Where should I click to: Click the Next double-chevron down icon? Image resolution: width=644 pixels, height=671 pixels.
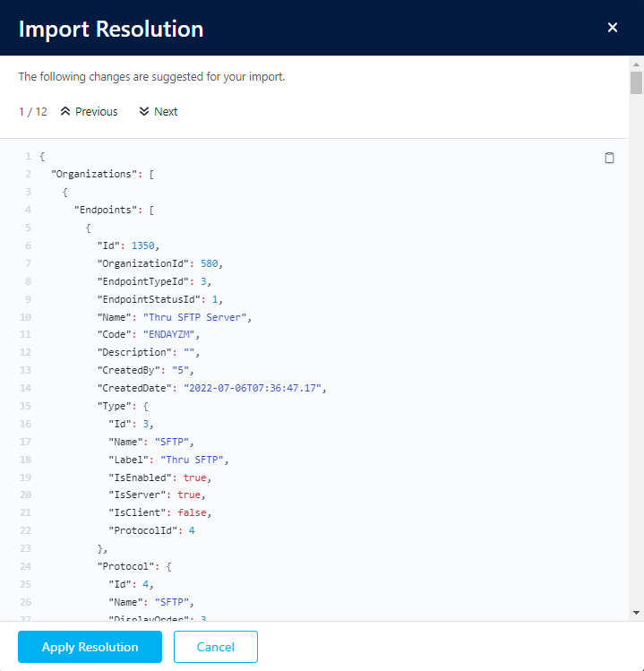tap(144, 112)
